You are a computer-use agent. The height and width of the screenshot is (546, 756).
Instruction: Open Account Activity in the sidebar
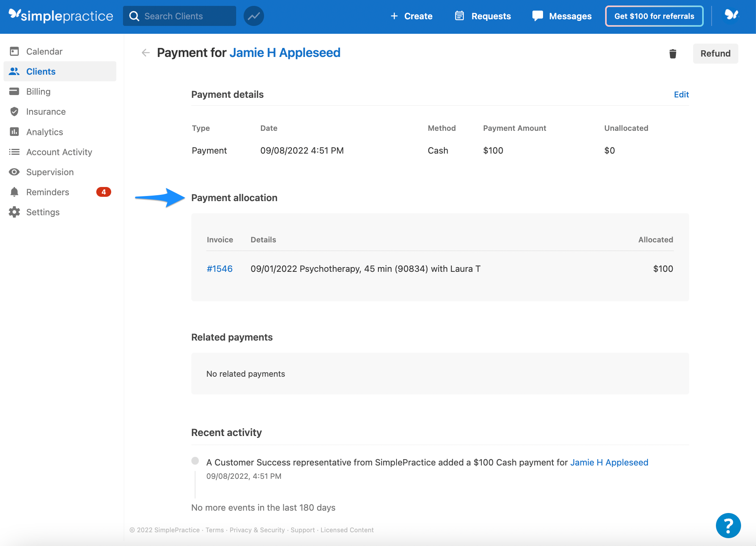click(59, 152)
